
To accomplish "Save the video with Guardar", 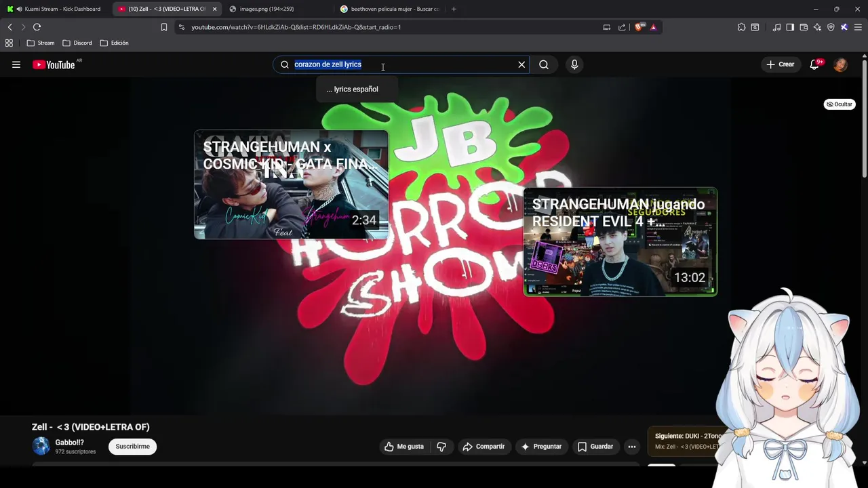I will pos(595,447).
